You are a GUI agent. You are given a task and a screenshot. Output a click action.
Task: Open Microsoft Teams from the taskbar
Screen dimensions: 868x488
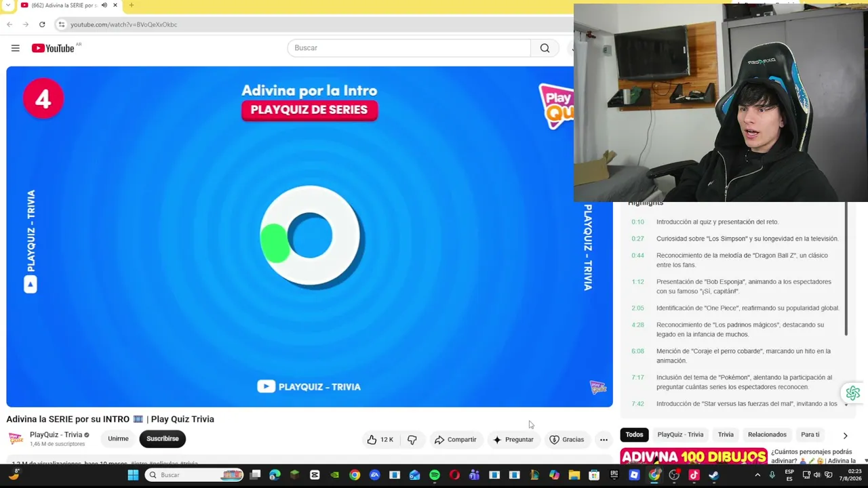[x=474, y=475]
